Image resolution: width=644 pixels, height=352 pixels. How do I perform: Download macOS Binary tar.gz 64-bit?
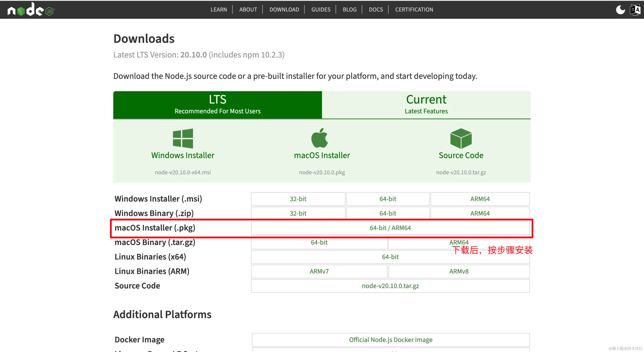point(319,242)
